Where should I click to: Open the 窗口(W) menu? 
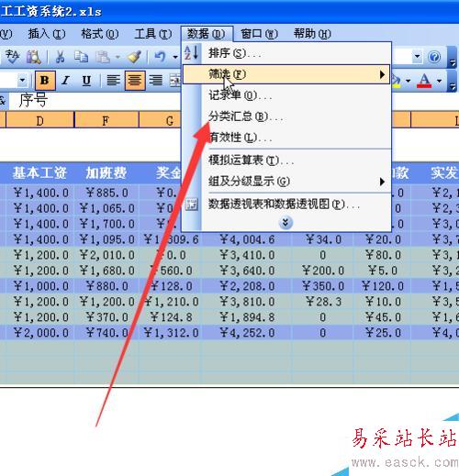click(x=259, y=34)
